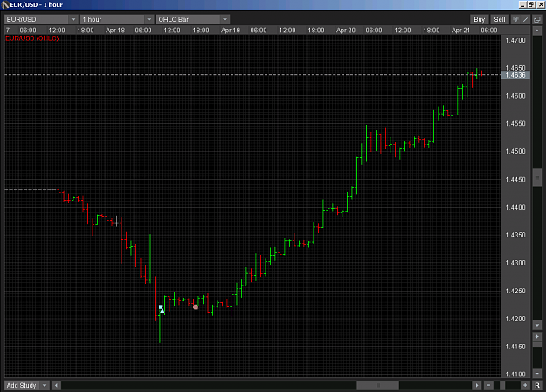The height and width of the screenshot is (392, 546).
Task: Click the horizontal zoom in plus button
Action: click(525, 385)
